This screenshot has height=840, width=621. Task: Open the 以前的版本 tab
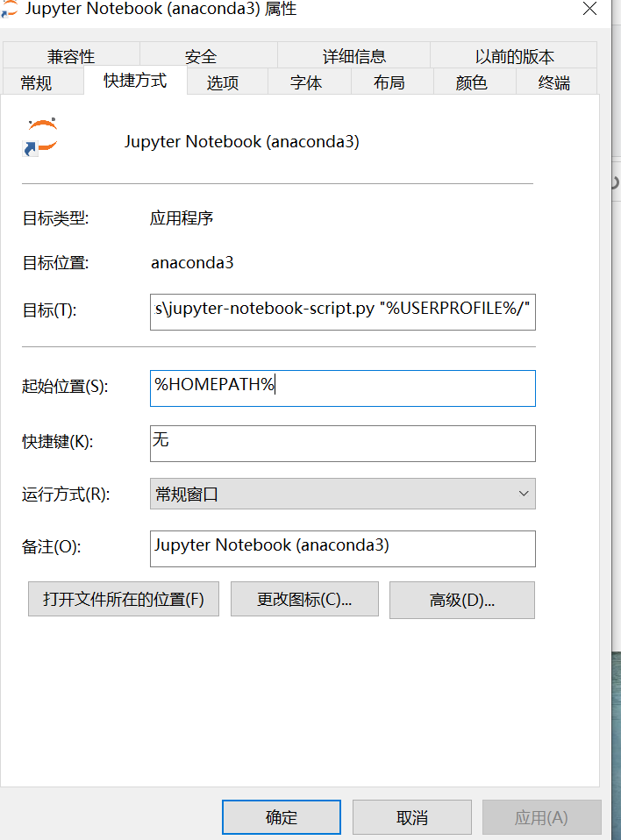[x=514, y=56]
